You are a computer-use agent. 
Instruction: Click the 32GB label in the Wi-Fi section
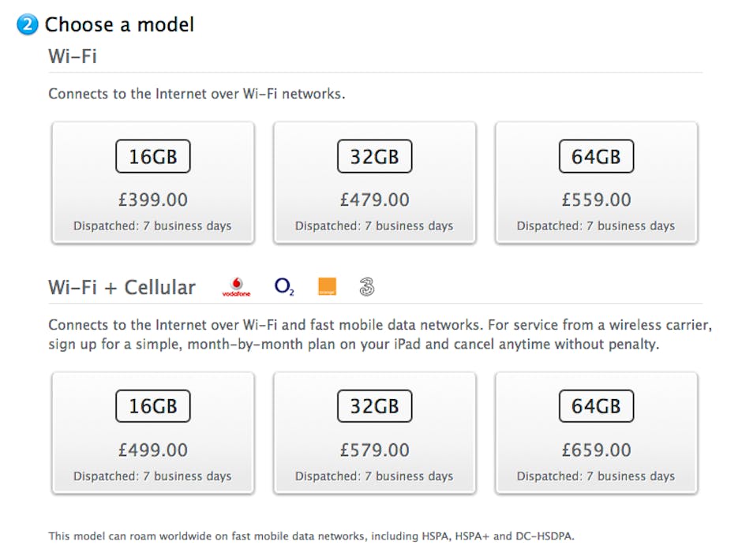375,157
